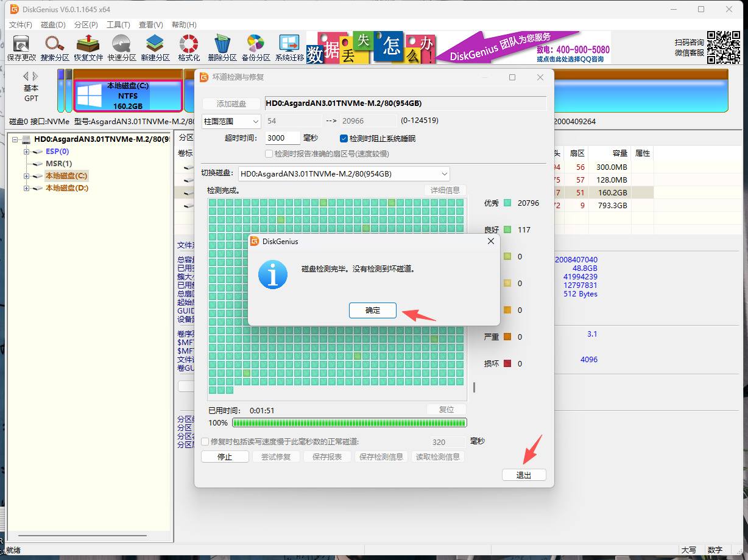Viewport: 748px width, 560px height.
Task: Click the previous disk left arrow
Action: point(26,76)
